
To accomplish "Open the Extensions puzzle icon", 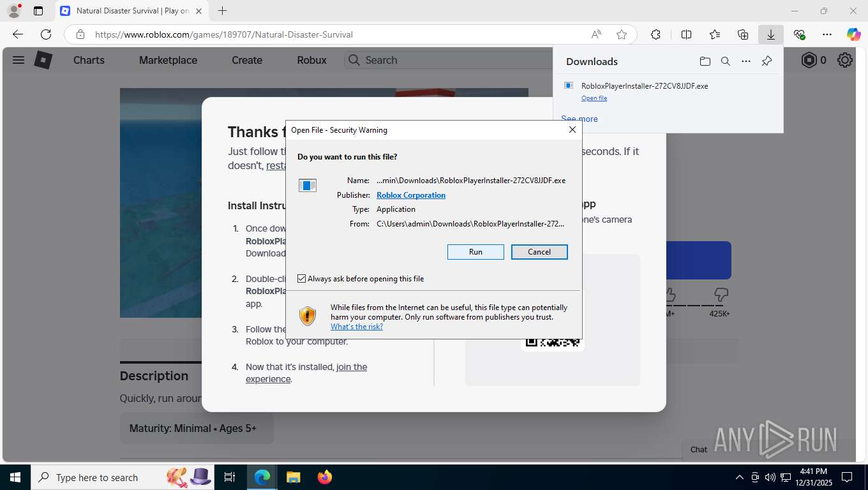I will [655, 34].
